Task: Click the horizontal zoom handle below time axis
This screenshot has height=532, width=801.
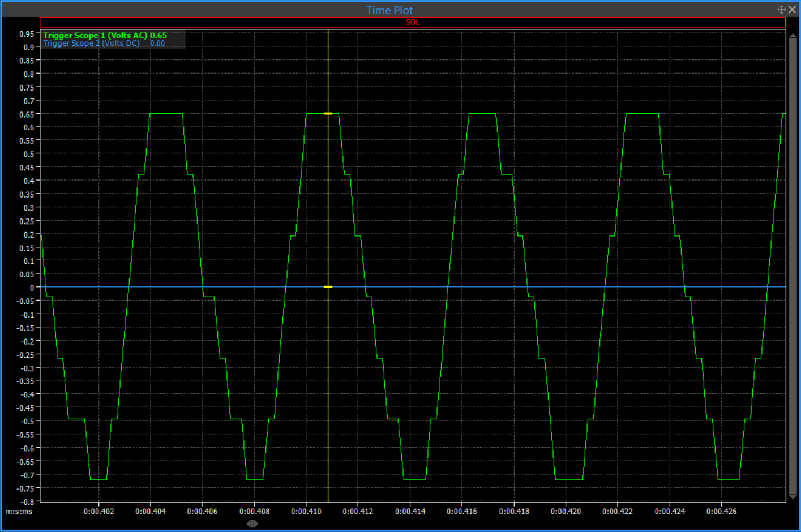Action: (x=252, y=524)
